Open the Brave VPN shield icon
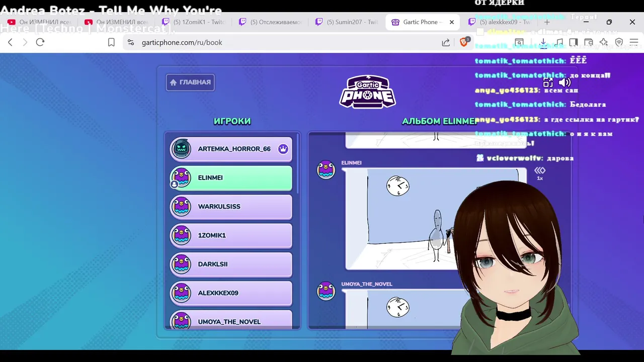Screen dimensions: 644x362 (619, 42)
